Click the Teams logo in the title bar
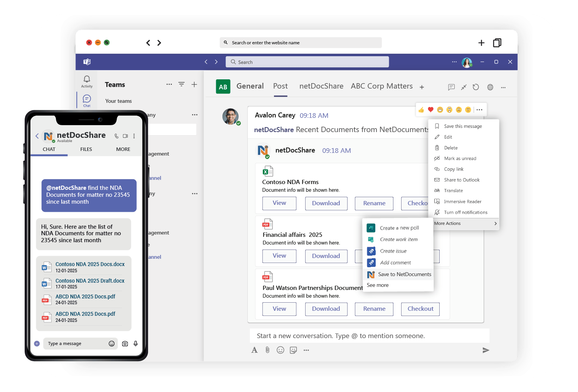578x392 pixels. coord(87,62)
